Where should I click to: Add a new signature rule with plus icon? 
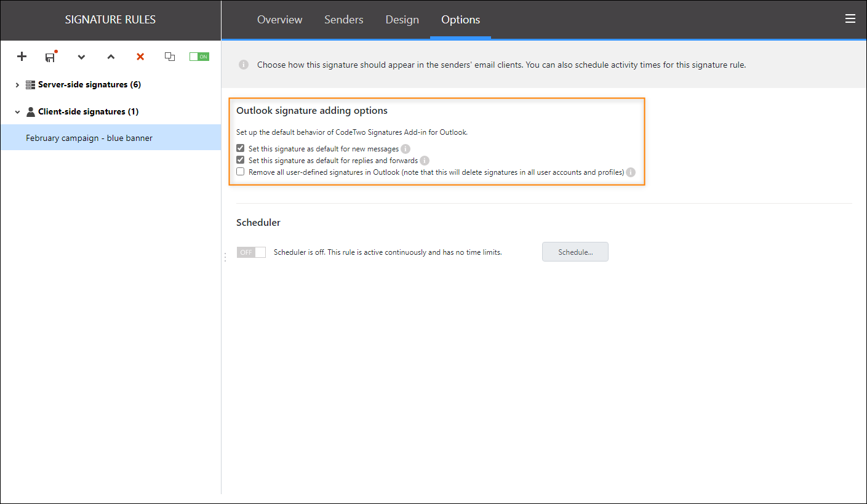tap(22, 57)
